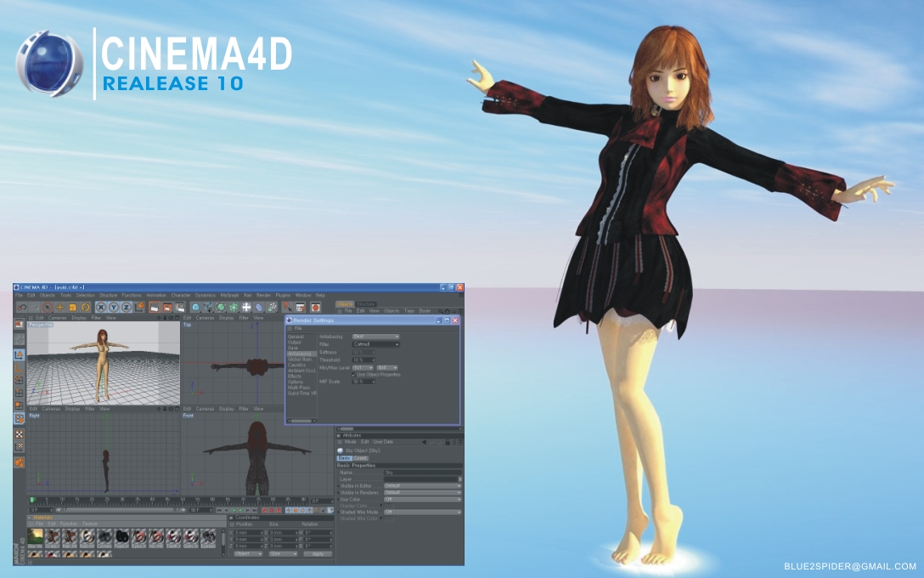Click the Render Active View clapperboard icon

(155, 308)
